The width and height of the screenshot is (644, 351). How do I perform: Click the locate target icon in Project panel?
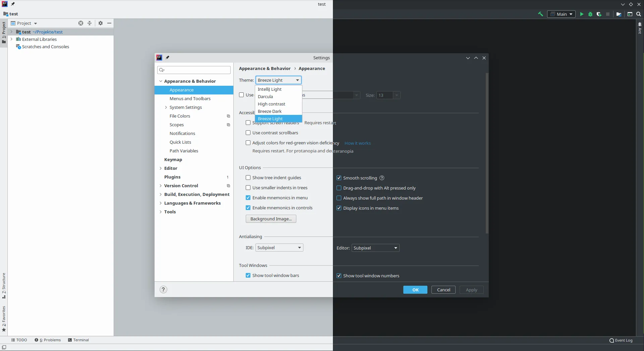pyautogui.click(x=81, y=23)
